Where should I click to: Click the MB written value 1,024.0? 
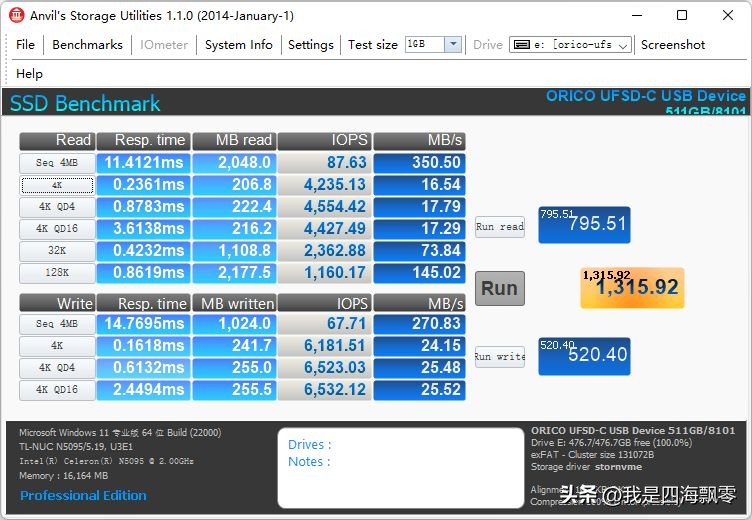235,324
